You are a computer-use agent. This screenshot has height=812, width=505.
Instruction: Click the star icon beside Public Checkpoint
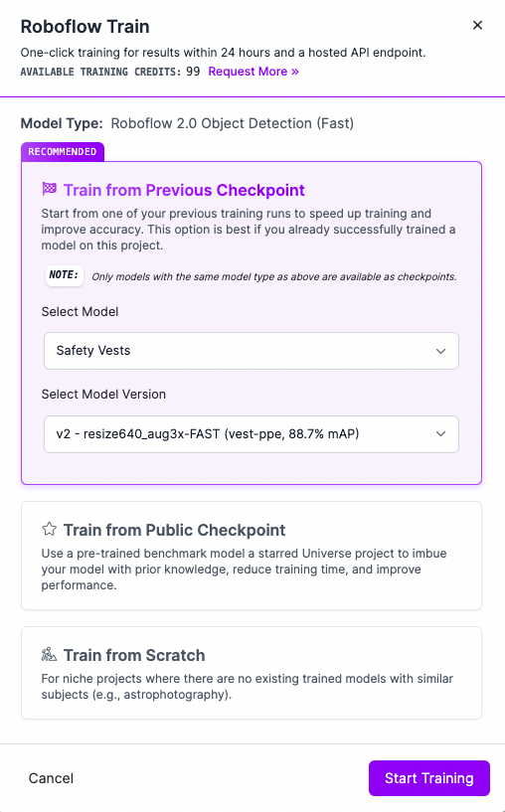49,530
